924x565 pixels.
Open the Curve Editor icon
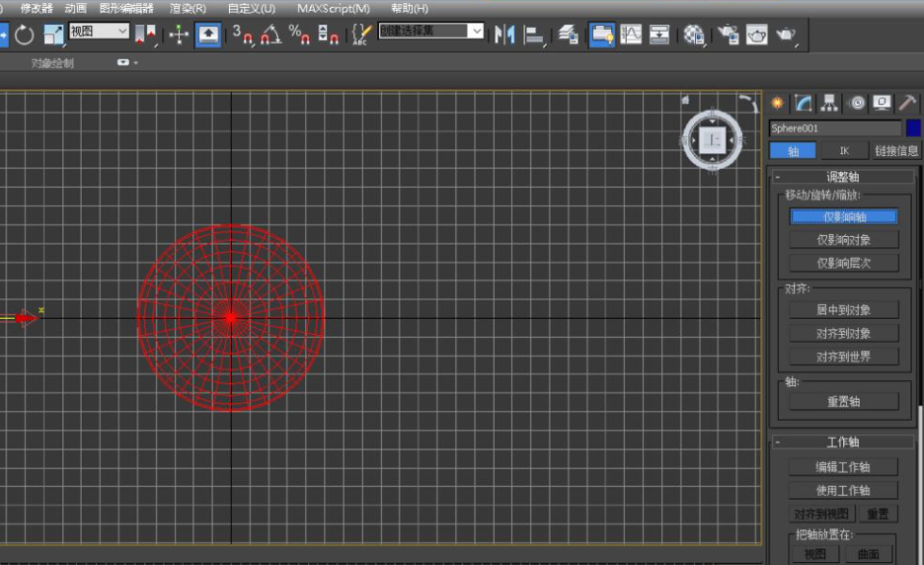click(631, 35)
